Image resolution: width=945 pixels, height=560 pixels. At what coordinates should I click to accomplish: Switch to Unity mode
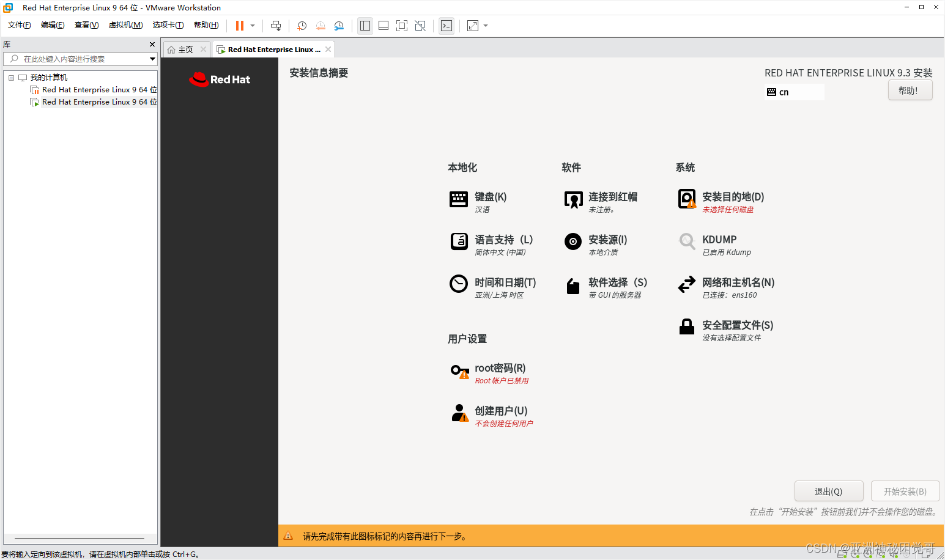pos(420,26)
